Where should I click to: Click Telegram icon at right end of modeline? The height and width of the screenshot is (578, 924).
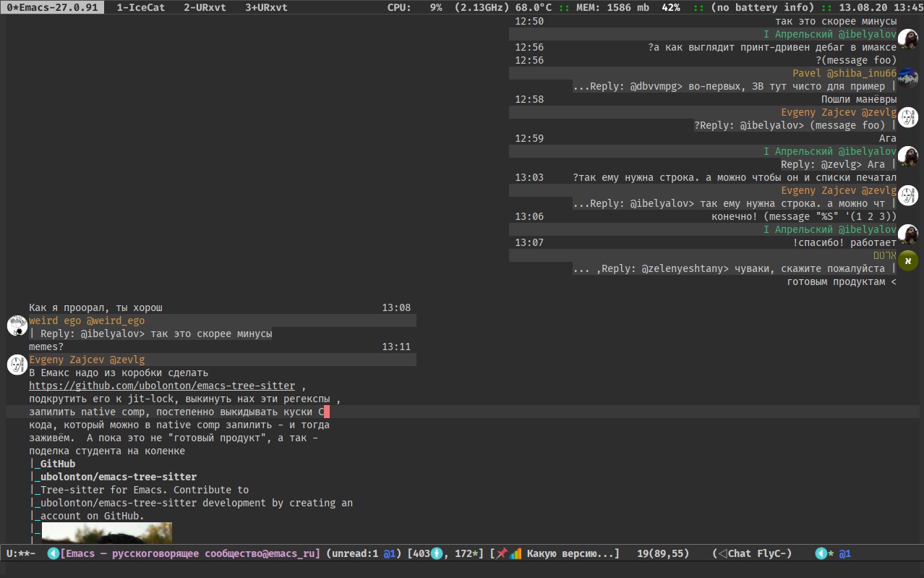pos(821,554)
